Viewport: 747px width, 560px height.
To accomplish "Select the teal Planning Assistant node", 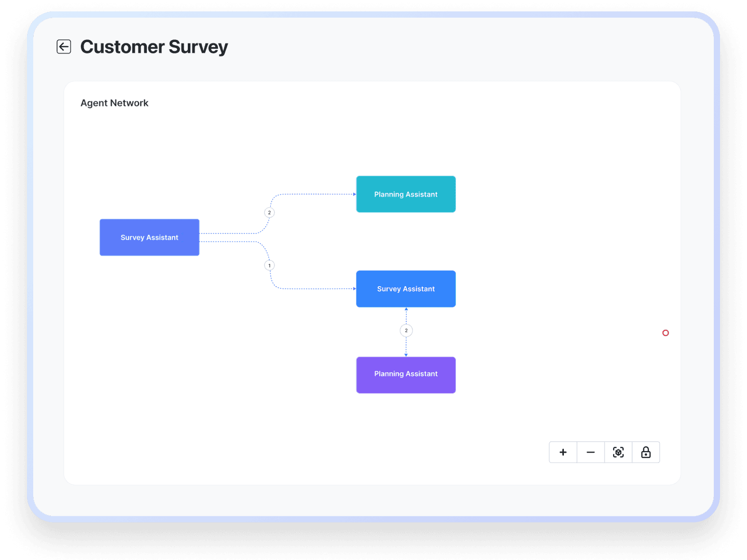I will (x=406, y=194).
